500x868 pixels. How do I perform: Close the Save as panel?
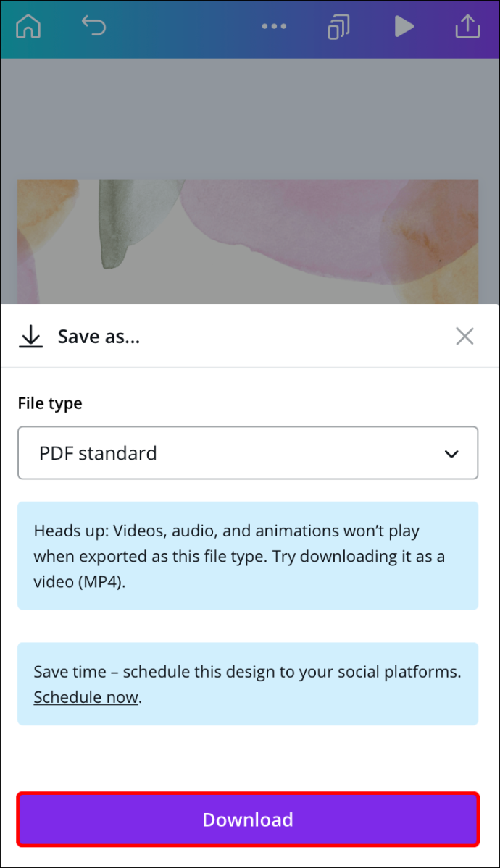464,336
